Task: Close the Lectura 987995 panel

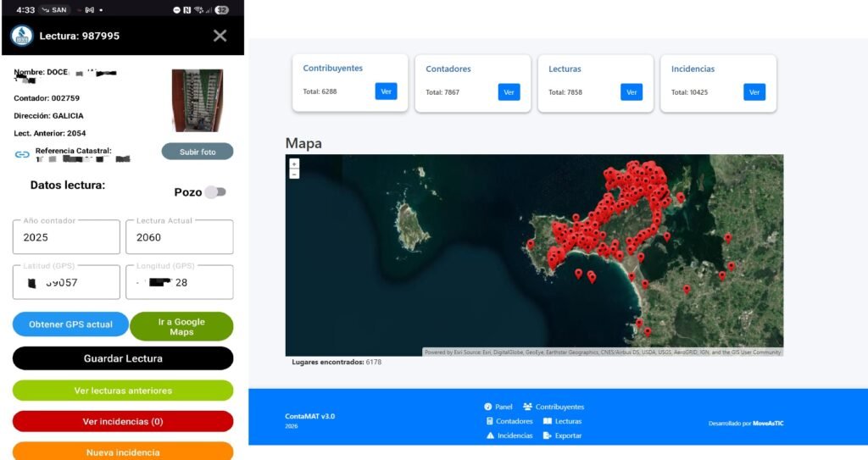Action: point(220,36)
